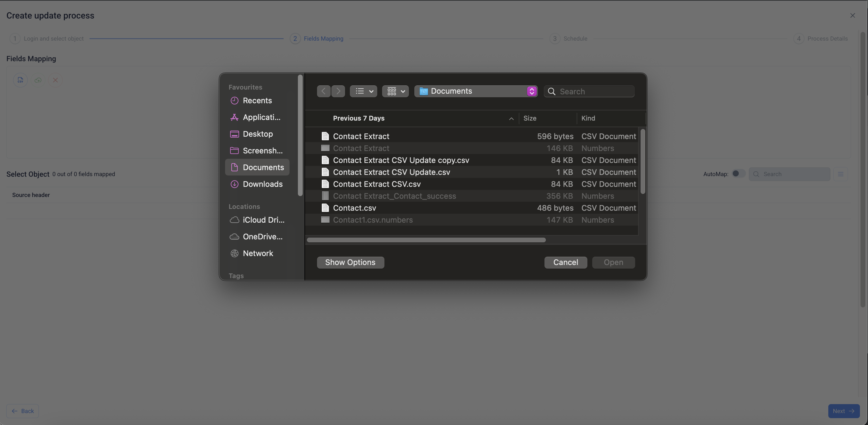This screenshot has height=425, width=868.
Task: Click the cloud upload icon
Action: click(38, 80)
